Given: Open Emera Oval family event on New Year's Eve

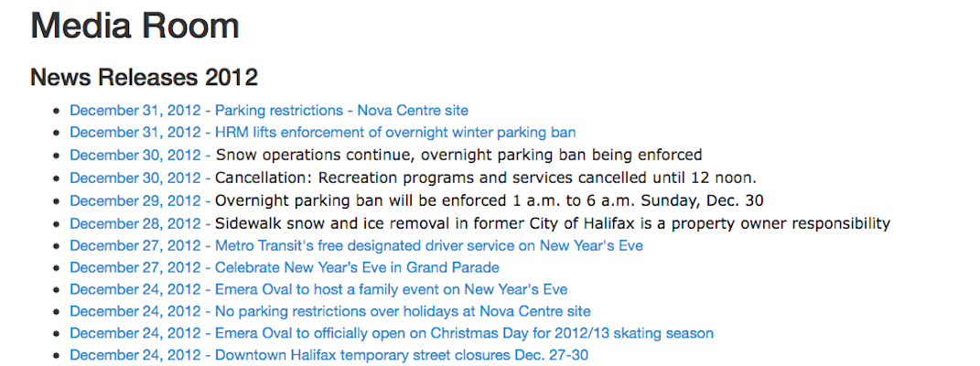Looking at the screenshot, I should click(x=391, y=289).
